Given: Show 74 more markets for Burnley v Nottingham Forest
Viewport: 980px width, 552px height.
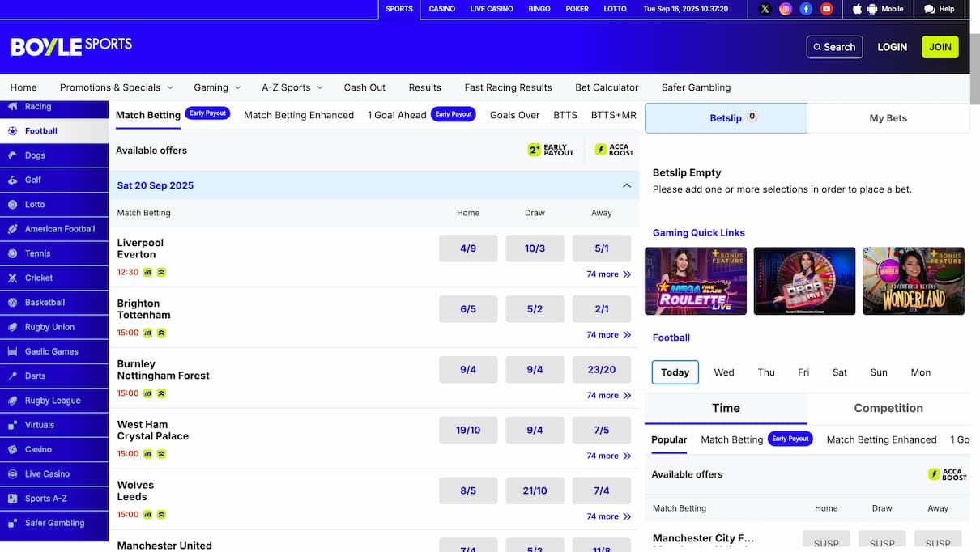Looking at the screenshot, I should [609, 396].
